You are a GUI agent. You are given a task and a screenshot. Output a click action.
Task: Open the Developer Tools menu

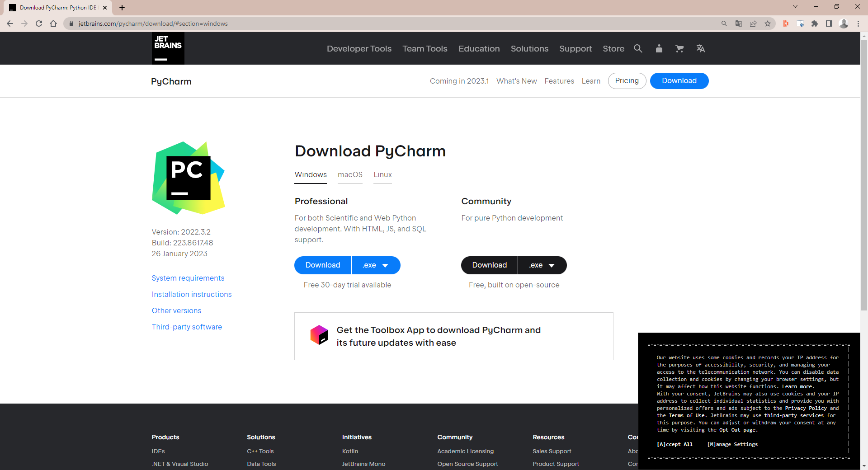point(359,48)
